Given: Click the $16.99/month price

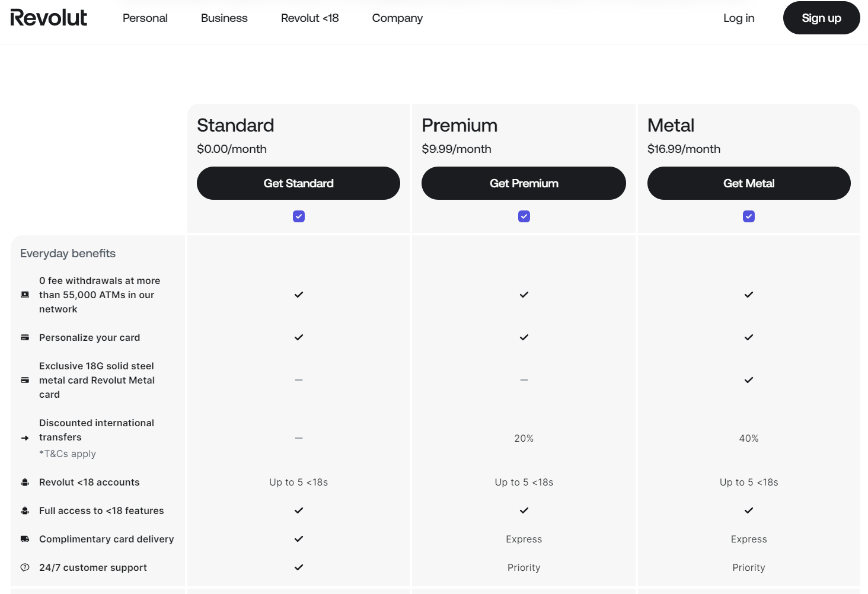Looking at the screenshot, I should (684, 149).
